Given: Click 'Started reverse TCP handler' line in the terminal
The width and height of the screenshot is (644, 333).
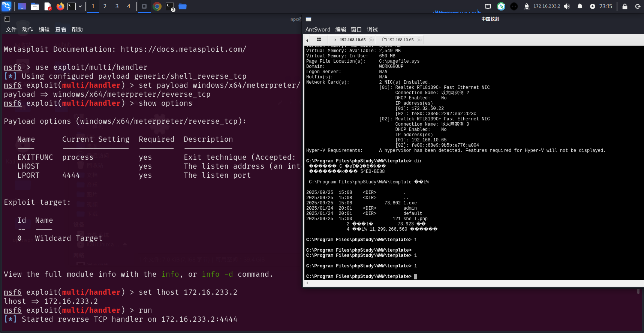Looking at the screenshot, I should coord(120,319).
